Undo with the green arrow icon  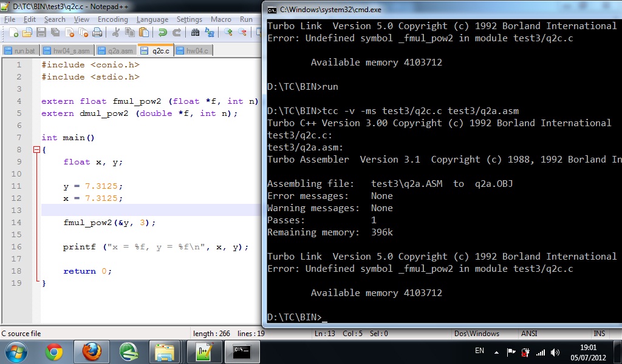tap(162, 33)
